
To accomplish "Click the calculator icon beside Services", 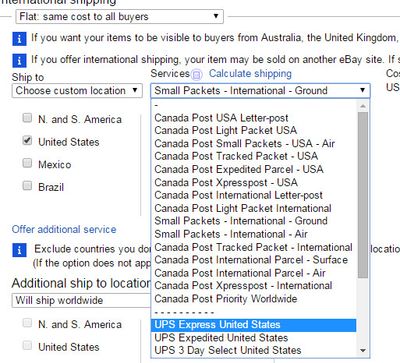I will click(197, 75).
